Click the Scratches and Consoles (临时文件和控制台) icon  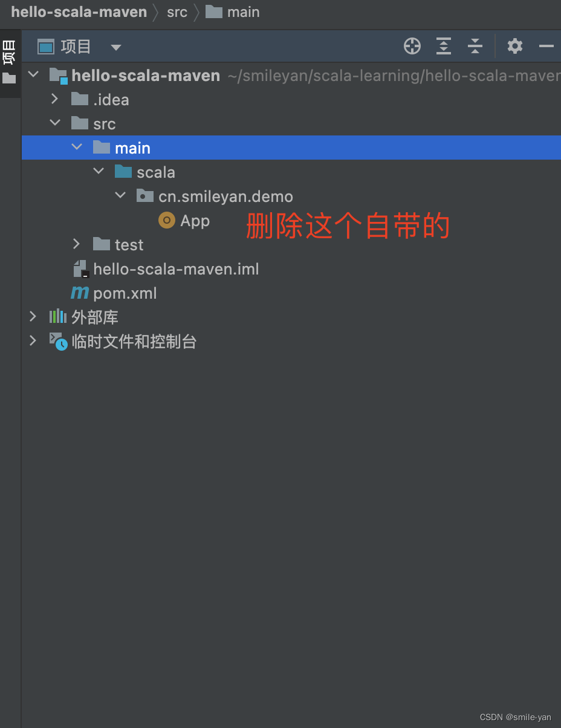[58, 341]
